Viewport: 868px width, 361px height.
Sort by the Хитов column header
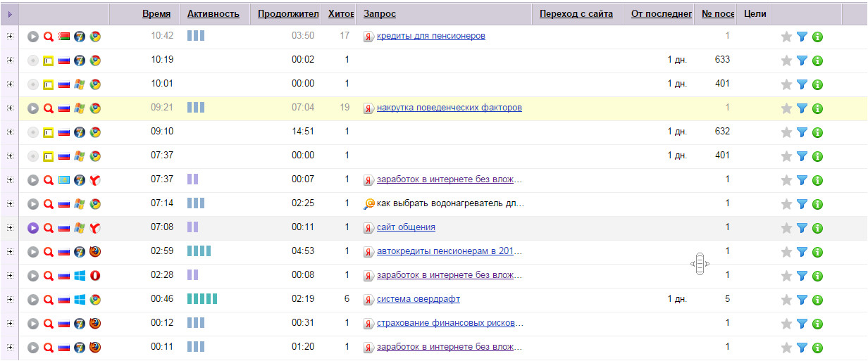(x=342, y=14)
